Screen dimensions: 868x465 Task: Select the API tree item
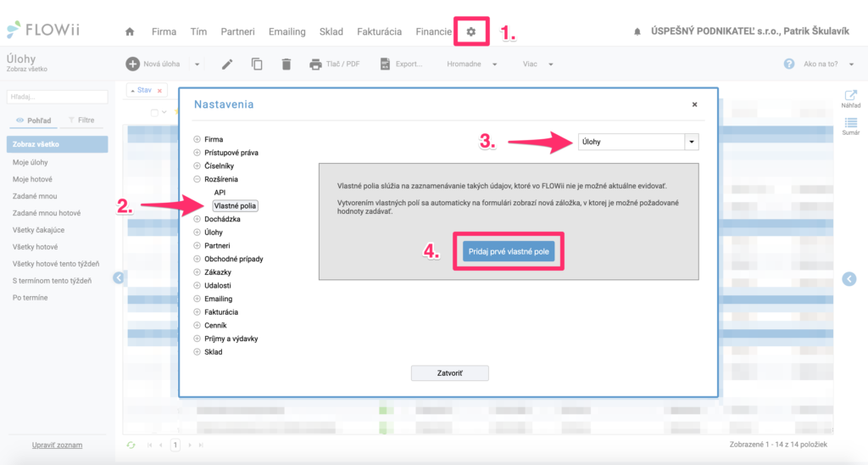[220, 193]
